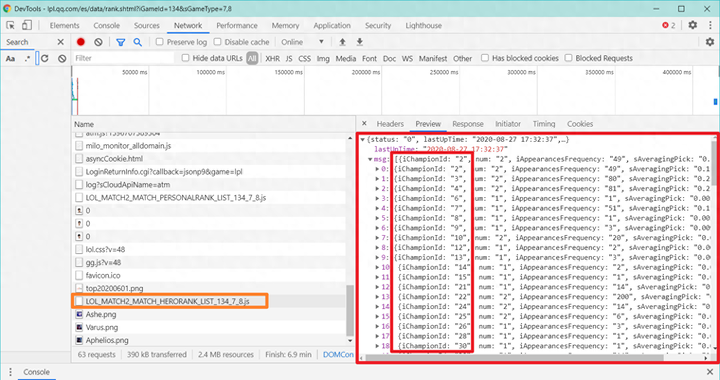
Task: Collapse the msg array in Preview
Action: (370, 159)
